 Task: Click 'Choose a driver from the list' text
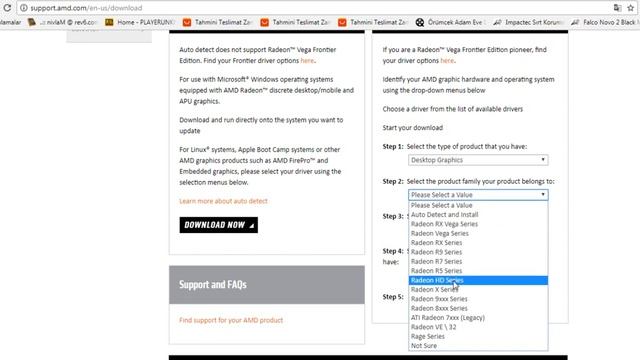point(453,109)
